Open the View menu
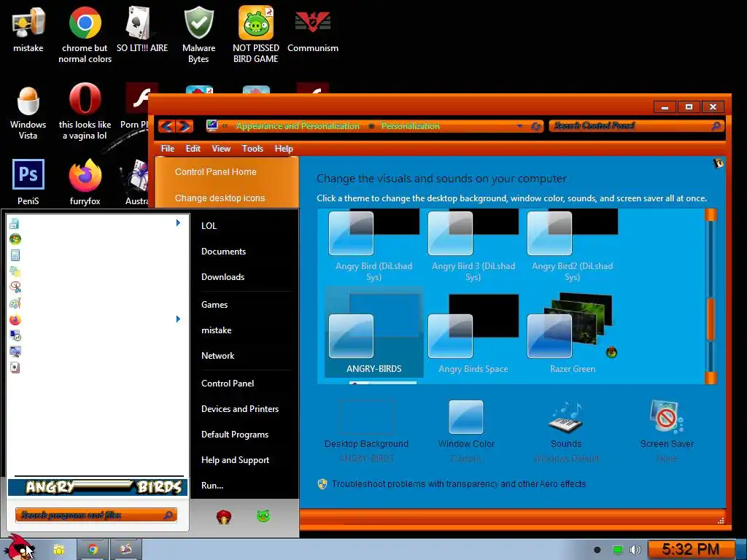This screenshot has width=747, height=560. pos(221,149)
